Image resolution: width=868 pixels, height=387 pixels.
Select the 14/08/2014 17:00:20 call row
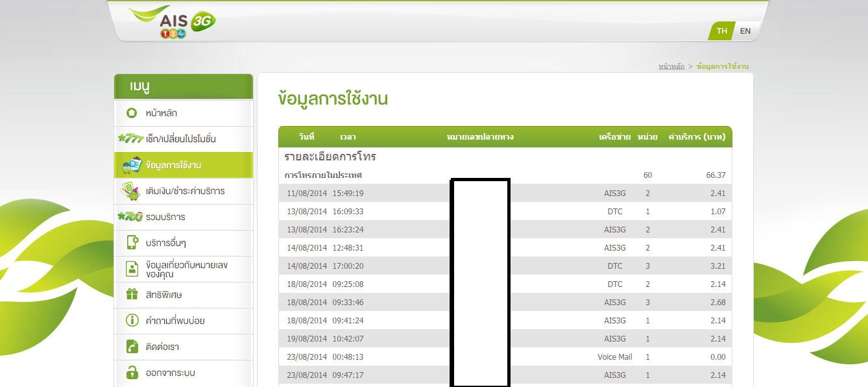[x=505, y=266]
